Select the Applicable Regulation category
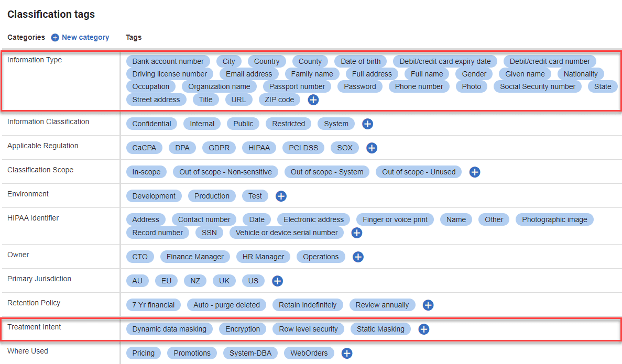 pyautogui.click(x=43, y=146)
